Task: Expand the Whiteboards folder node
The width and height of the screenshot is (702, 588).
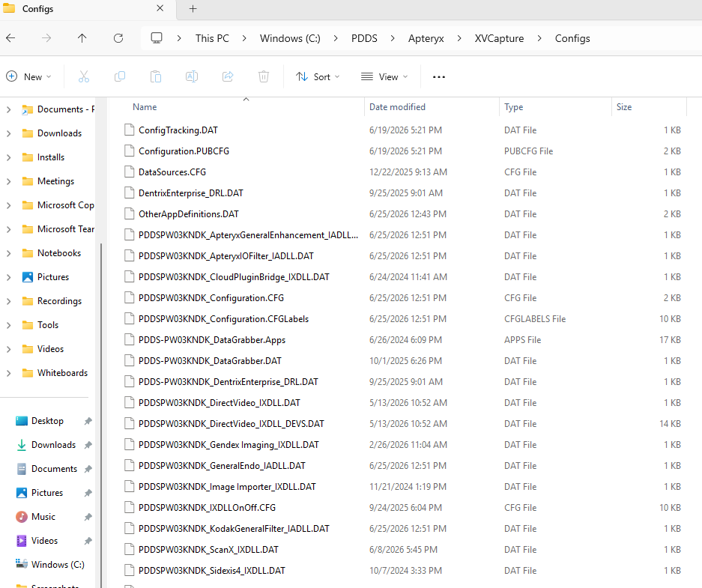Action: pyautogui.click(x=8, y=373)
